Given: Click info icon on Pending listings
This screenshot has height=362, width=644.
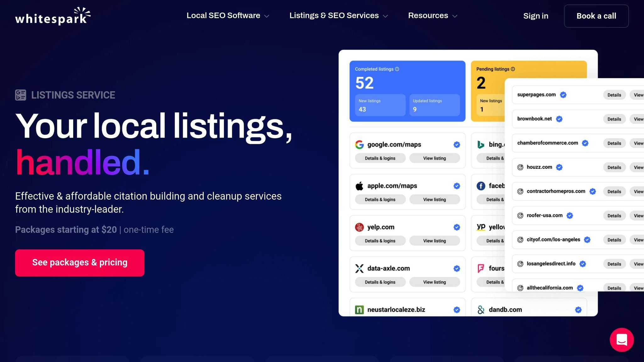Looking at the screenshot, I should click(513, 69).
